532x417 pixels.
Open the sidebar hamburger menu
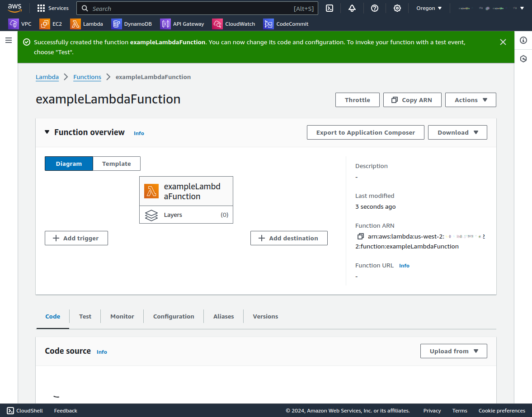click(8, 40)
